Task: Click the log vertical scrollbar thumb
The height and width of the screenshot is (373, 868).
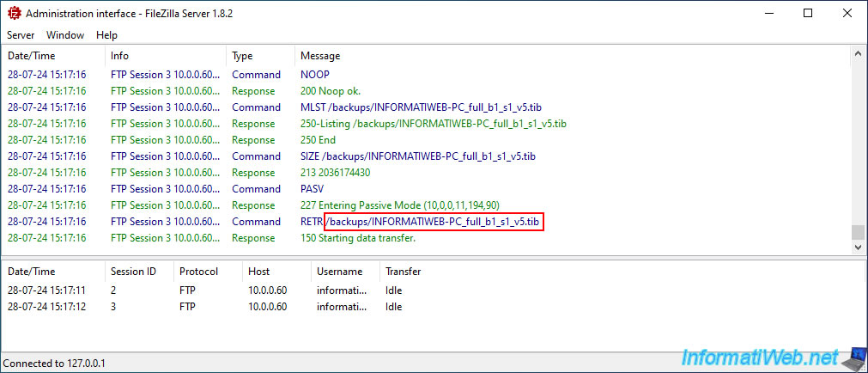Action: tap(858, 232)
